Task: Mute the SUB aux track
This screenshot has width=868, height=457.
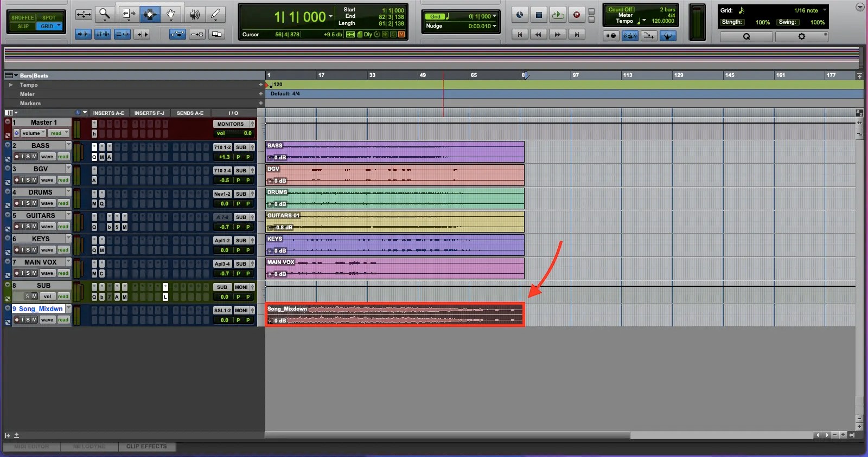Action: click(x=35, y=297)
